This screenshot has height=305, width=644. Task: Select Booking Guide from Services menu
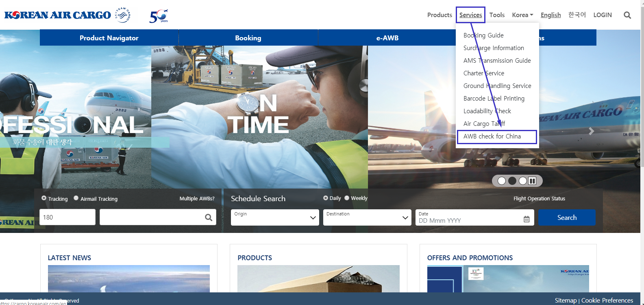483,35
